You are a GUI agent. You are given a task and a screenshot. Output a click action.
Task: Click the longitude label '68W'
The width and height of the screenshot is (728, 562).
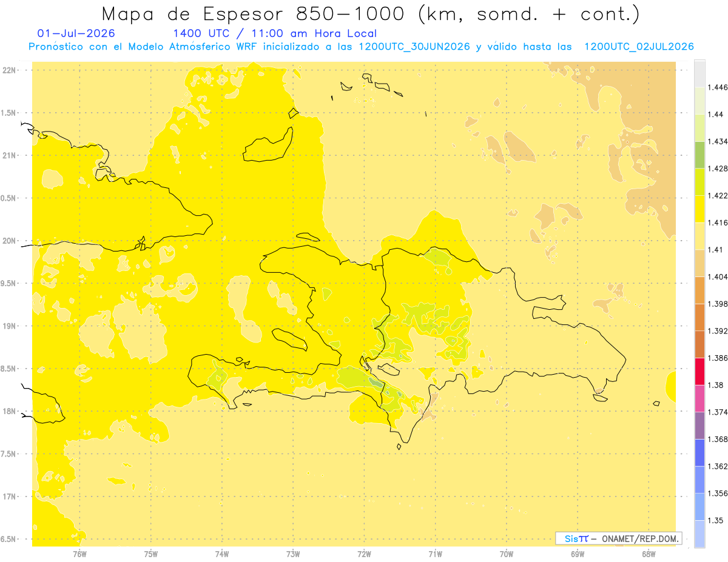(649, 554)
